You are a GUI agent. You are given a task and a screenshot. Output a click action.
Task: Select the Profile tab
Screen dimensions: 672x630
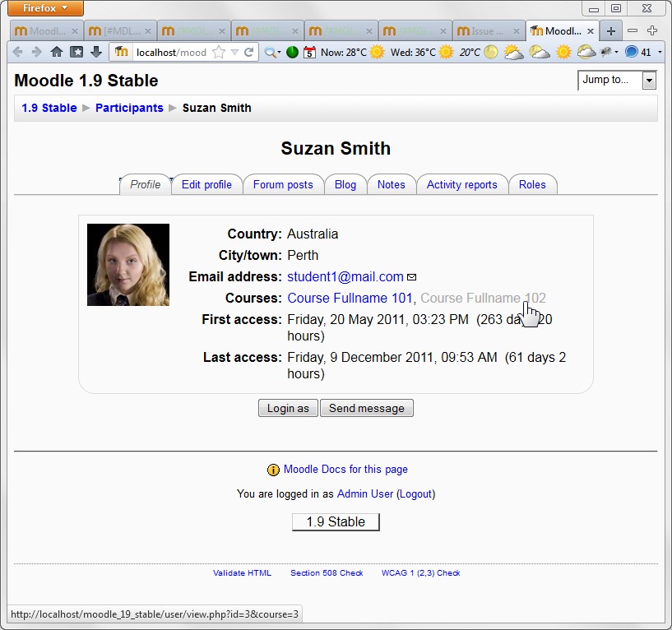146,185
